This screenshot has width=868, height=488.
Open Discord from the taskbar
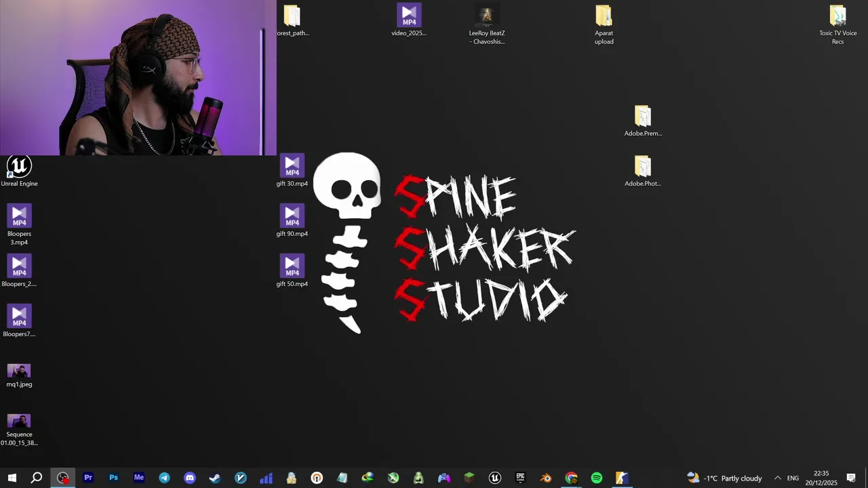[190, 478]
